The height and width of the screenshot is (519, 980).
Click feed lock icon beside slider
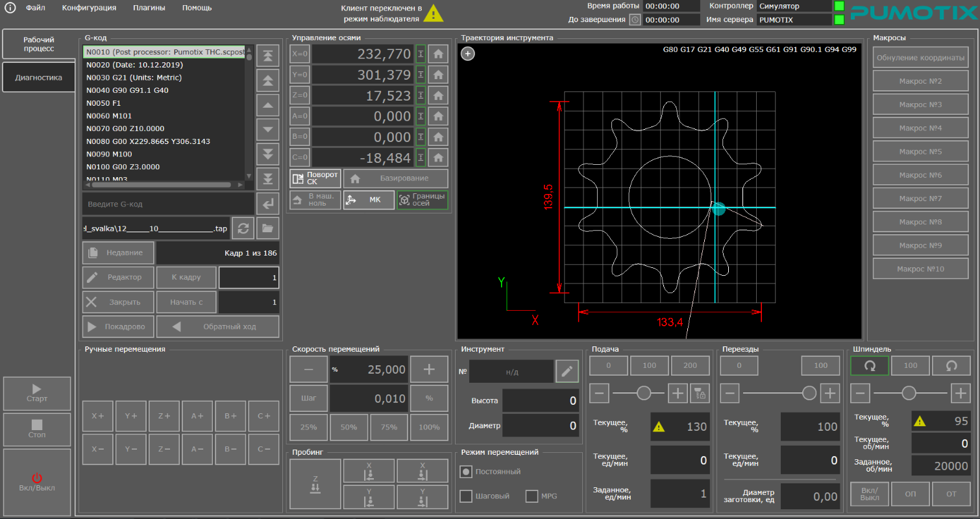[700, 392]
